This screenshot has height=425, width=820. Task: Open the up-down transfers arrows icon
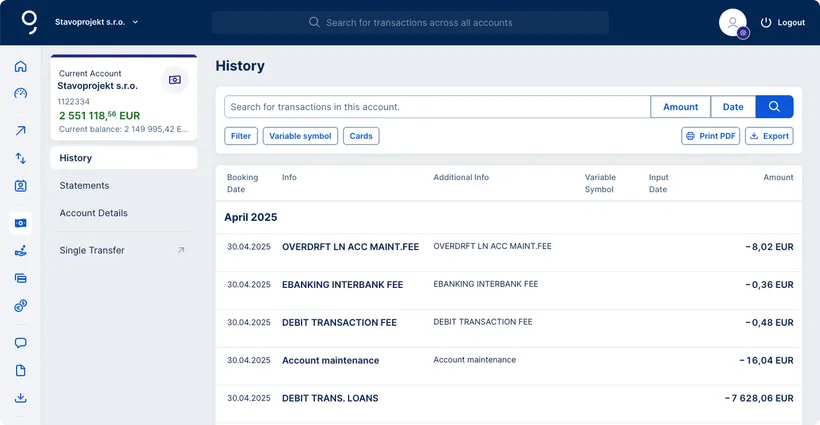pos(20,158)
